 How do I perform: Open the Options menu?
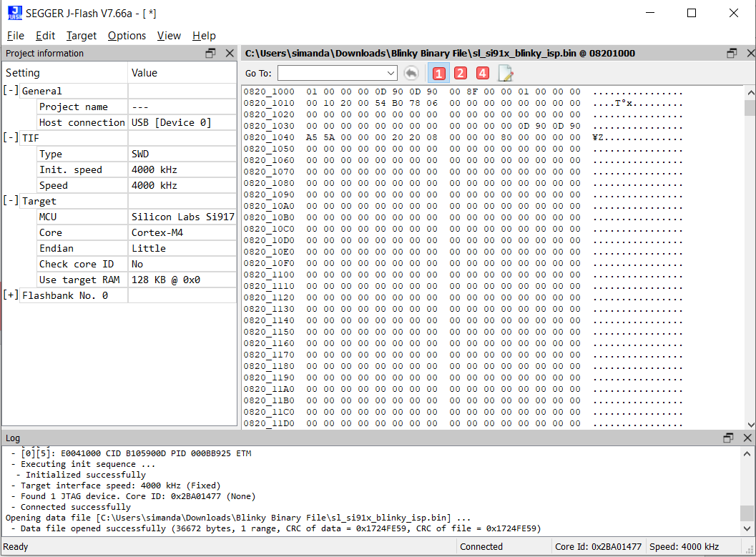pos(127,36)
